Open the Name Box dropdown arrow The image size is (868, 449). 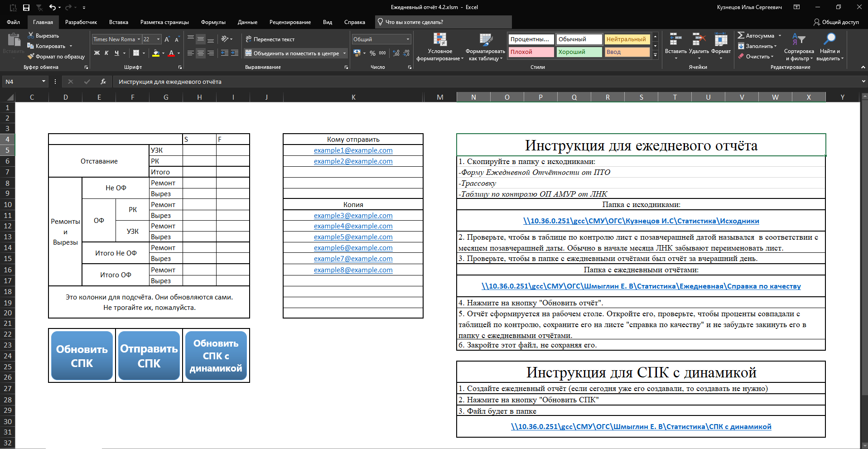coord(43,82)
